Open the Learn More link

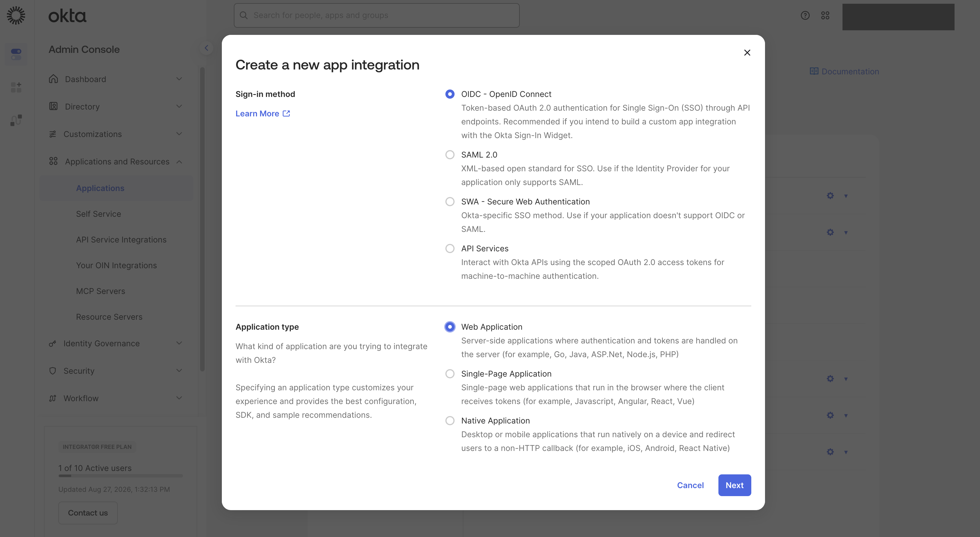(262, 114)
